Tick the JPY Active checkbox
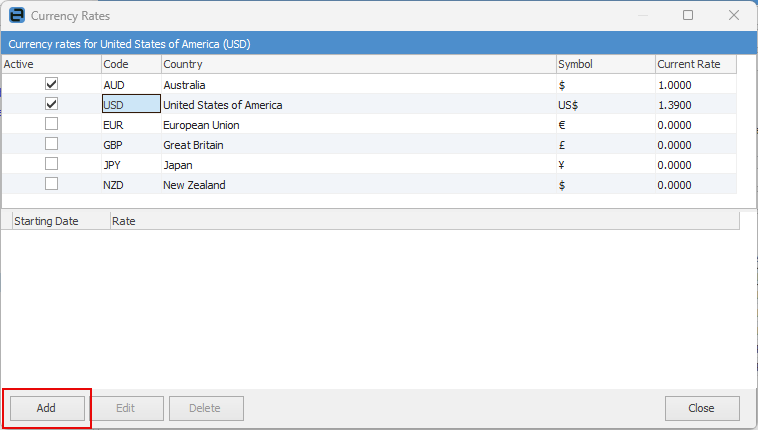Viewport: 758px width, 430px height. [51, 164]
